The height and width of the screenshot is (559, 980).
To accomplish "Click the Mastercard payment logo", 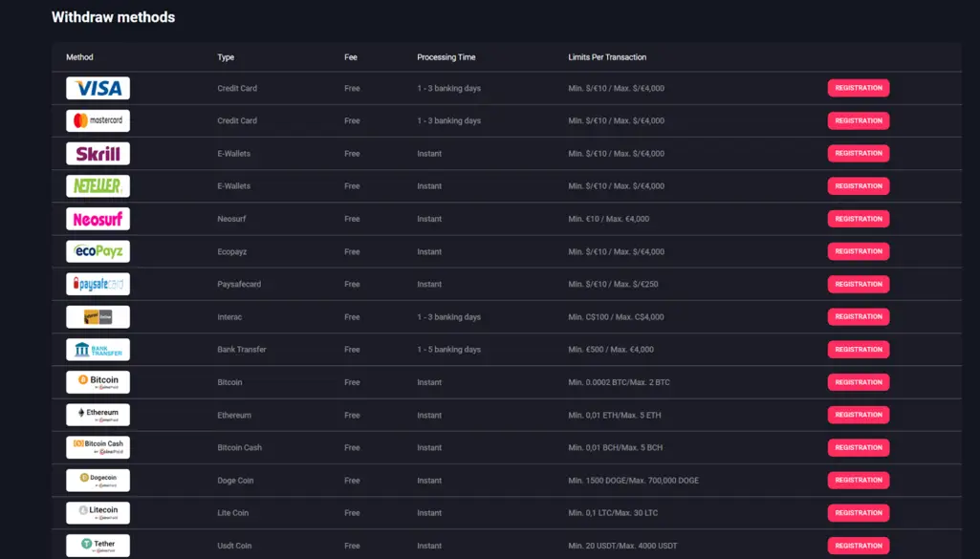I will click(x=98, y=120).
